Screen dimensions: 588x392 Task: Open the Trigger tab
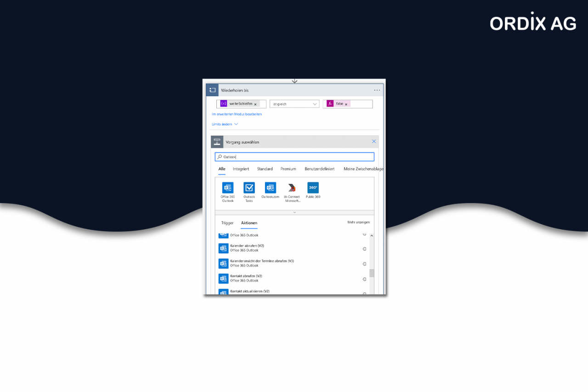tap(227, 223)
